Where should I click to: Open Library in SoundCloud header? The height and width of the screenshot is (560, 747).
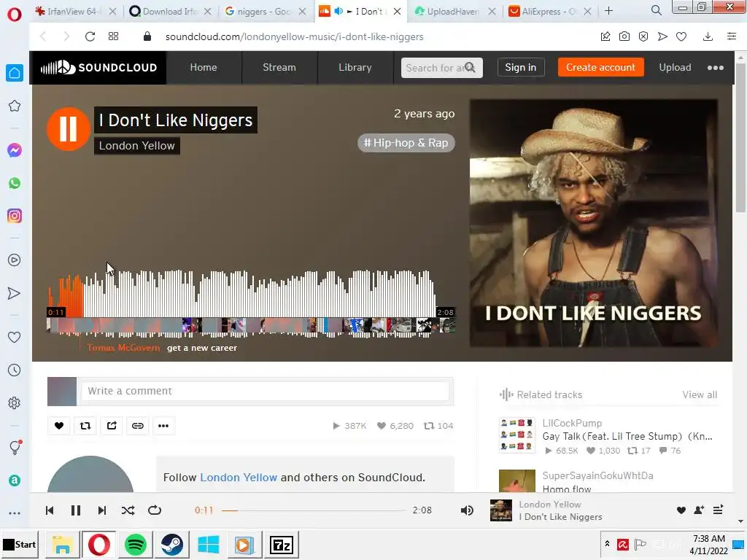tap(355, 68)
